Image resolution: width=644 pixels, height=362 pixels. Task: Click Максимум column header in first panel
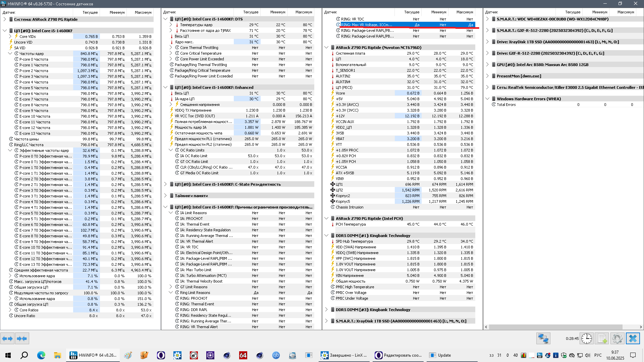point(143,12)
